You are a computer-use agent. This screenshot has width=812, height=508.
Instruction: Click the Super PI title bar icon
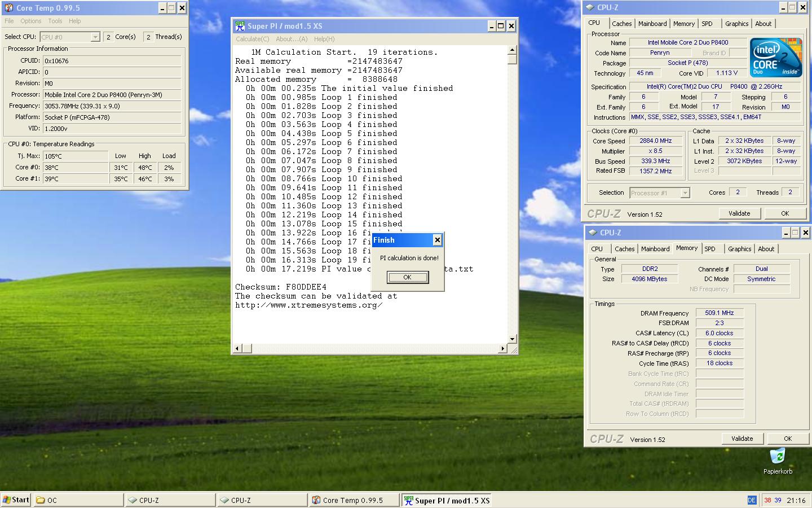(x=240, y=26)
